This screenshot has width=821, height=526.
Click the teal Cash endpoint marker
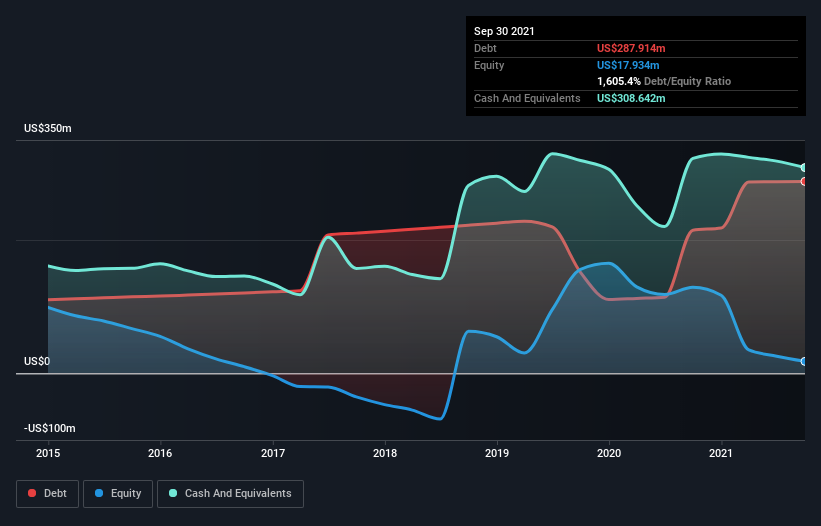click(x=804, y=167)
